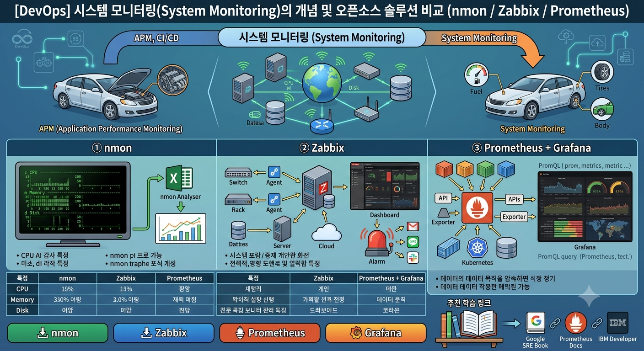Click the ② Zabbix section header
This screenshot has width=644, height=351.
pyautogui.click(x=322, y=148)
